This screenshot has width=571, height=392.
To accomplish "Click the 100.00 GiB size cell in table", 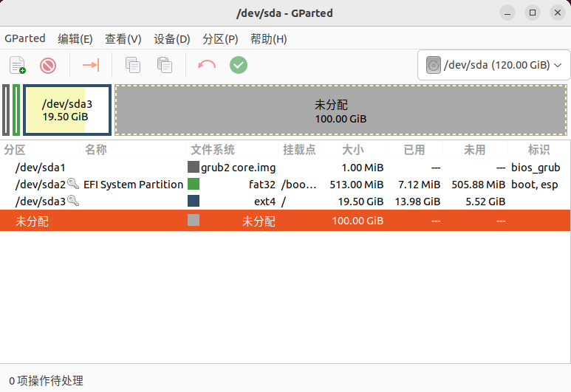I will [x=358, y=221].
